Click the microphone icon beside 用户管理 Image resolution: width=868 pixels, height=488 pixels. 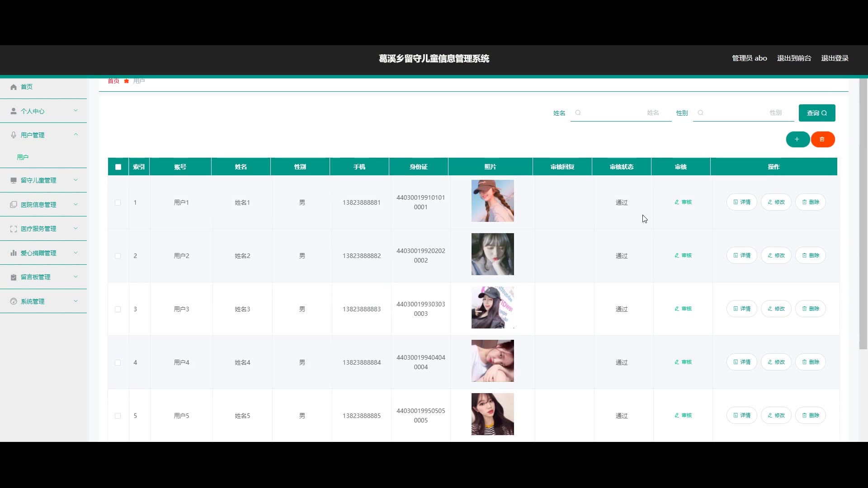(x=14, y=135)
